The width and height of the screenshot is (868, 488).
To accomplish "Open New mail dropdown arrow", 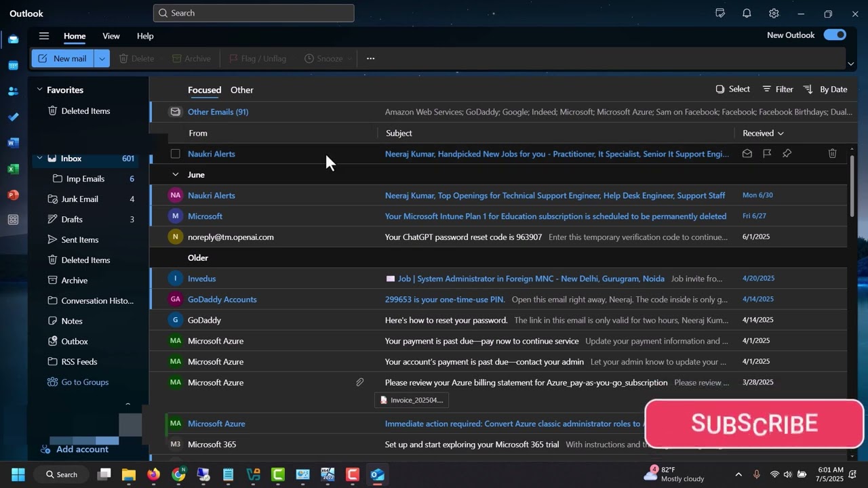I will coord(102,58).
